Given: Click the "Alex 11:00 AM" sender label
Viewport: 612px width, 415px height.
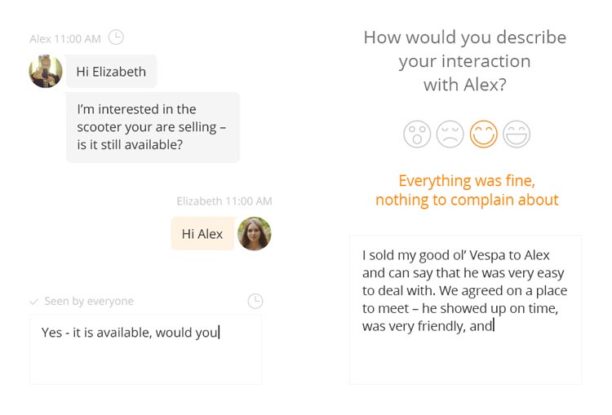Looking at the screenshot, I should (x=65, y=39).
